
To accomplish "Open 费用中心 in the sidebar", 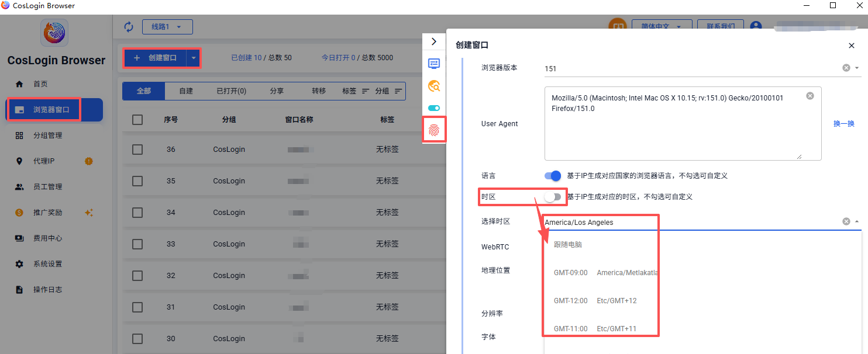I will click(x=54, y=238).
